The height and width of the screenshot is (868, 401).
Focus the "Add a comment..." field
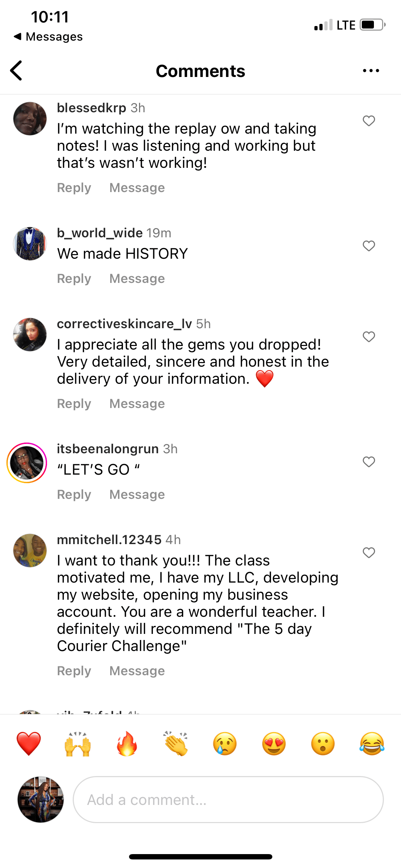(x=228, y=800)
